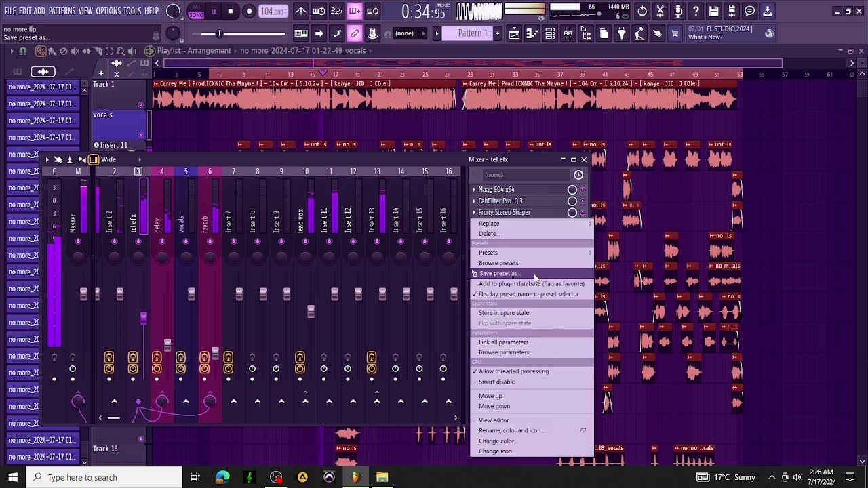This screenshot has width=868, height=488.
Task: Toggle the link (typing keyboard) button
Action: (355, 33)
